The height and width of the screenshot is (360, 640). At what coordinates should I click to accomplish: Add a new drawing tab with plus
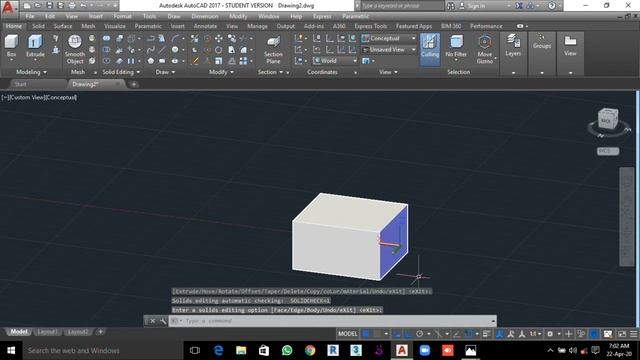133,84
